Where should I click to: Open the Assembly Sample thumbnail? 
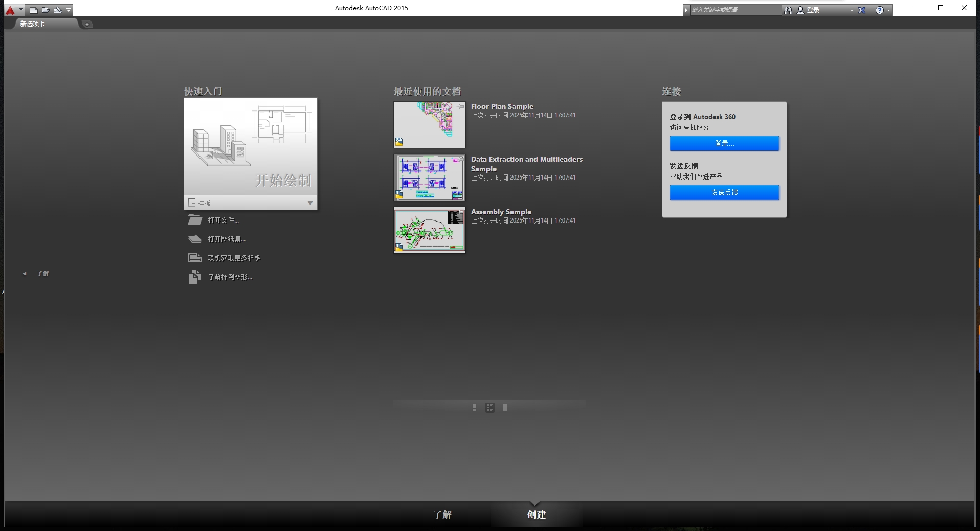pos(429,230)
